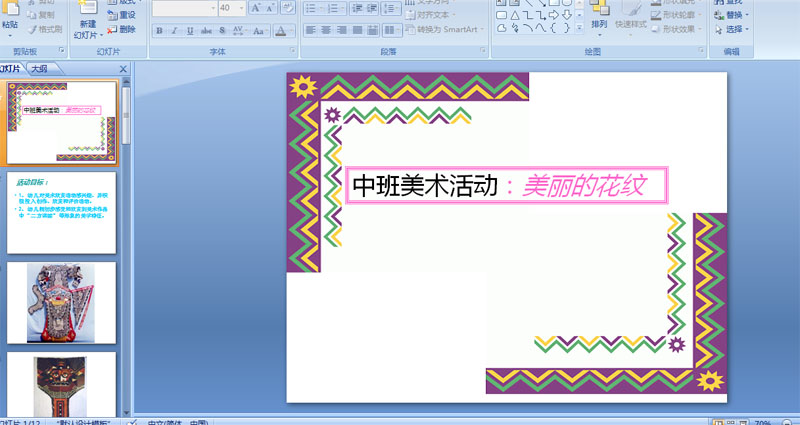Click the Increase Font Size icon
Screen dimensions: 800x425
click(x=256, y=8)
